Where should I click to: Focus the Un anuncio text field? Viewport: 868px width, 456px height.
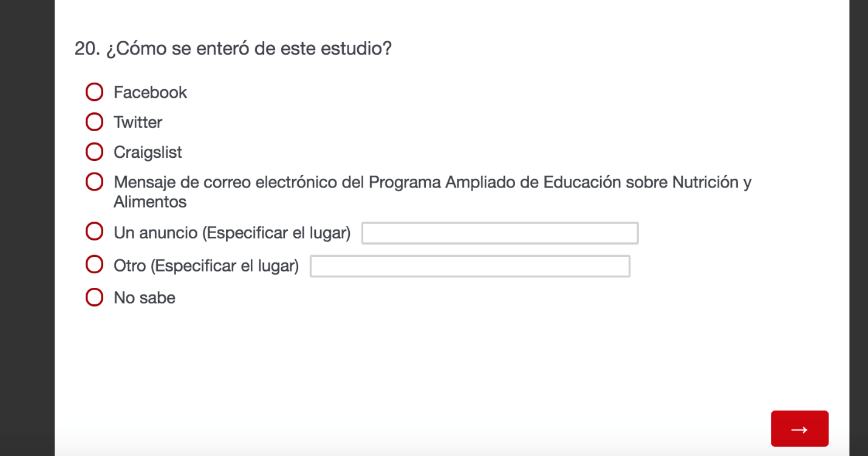[x=499, y=233]
